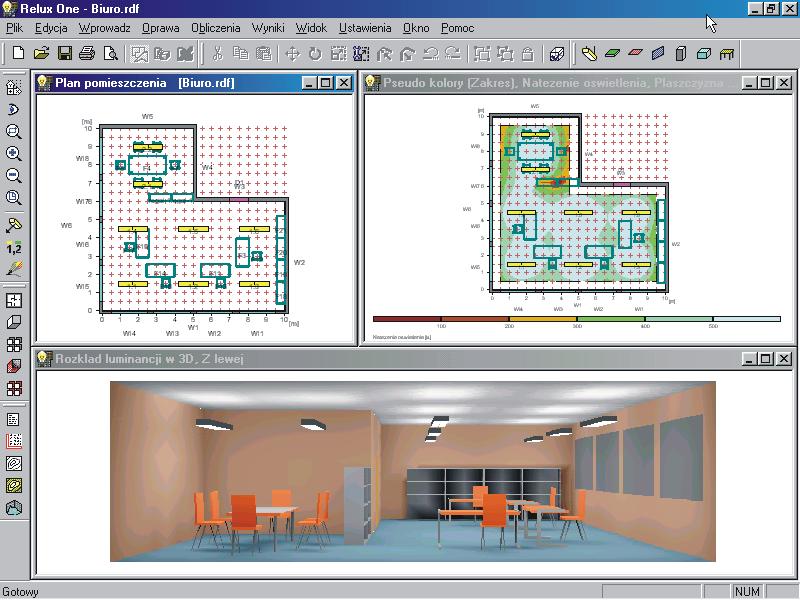Click the colored light beam icon
The image size is (800, 600).
coord(14,269)
